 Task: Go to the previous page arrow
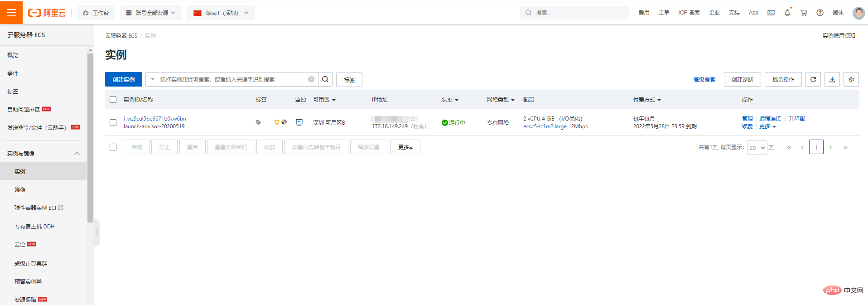802,147
